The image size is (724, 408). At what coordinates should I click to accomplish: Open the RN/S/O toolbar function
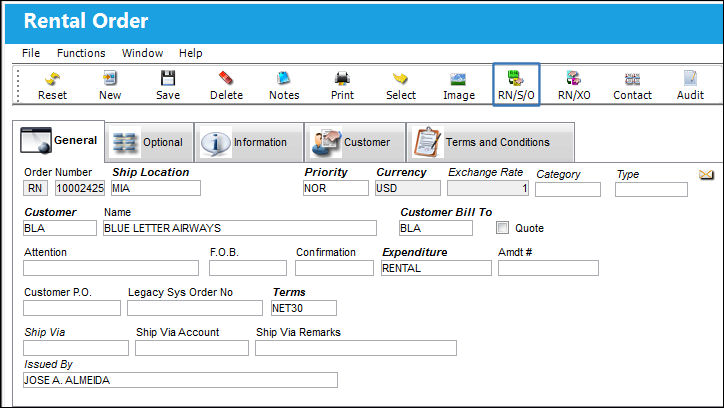[x=516, y=85]
